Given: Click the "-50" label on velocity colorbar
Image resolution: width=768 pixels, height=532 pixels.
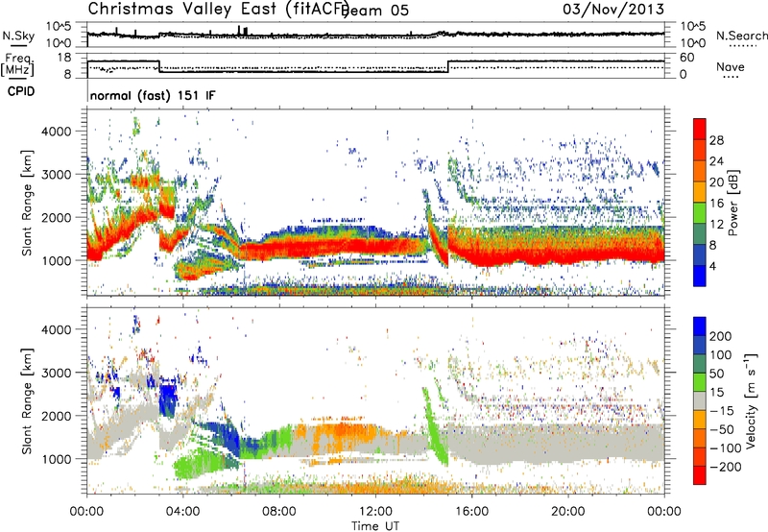Looking at the screenshot, I should (x=722, y=429).
